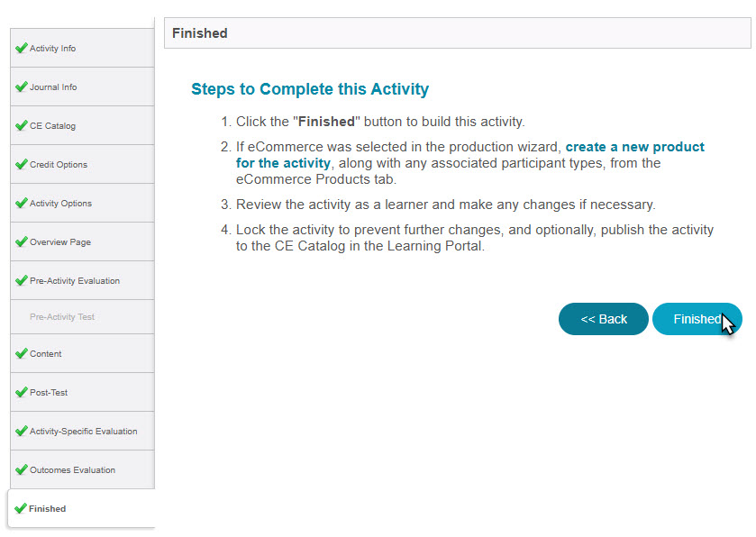The width and height of the screenshot is (756, 537).
Task: Click the checkmark icon next to Credit Options
Action: click(22, 164)
